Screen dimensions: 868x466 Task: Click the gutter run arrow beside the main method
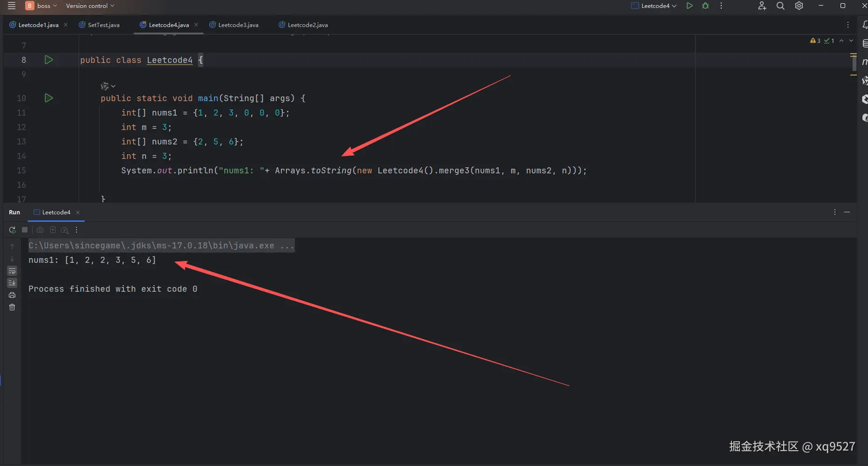click(48, 98)
